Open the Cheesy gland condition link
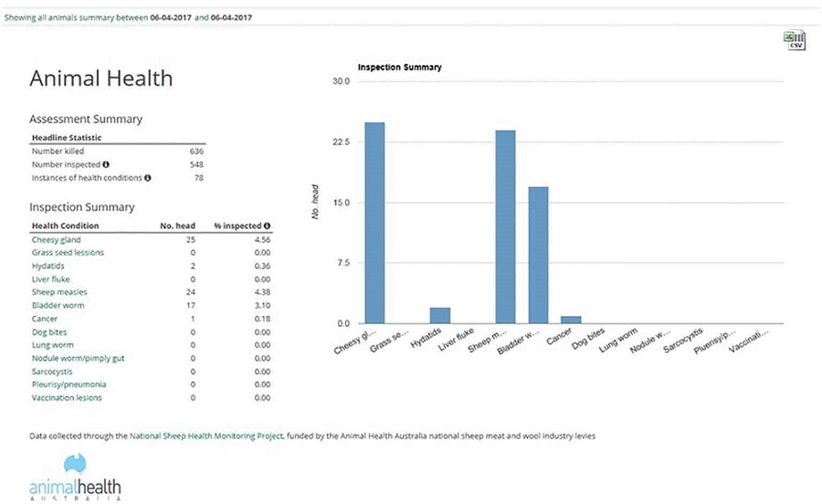Image resolution: width=822 pixels, height=504 pixels. (55, 239)
